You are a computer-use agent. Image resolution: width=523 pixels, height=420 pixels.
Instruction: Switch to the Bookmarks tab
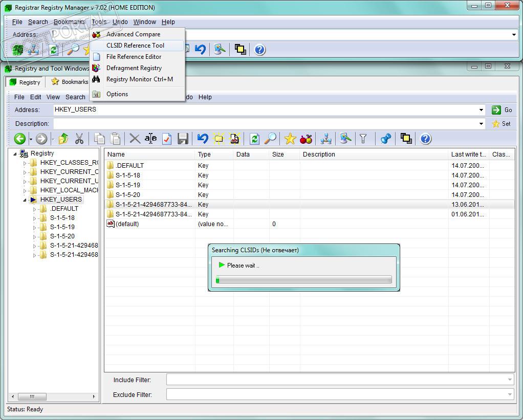click(x=70, y=82)
